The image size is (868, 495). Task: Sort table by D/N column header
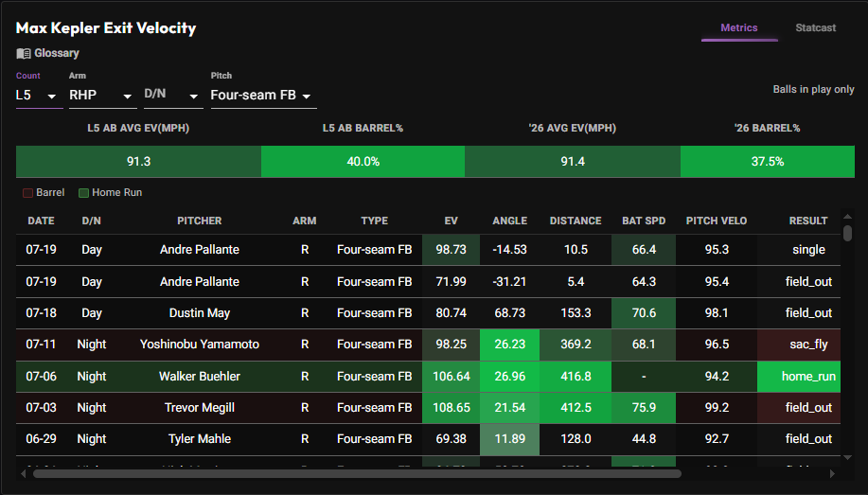point(91,221)
